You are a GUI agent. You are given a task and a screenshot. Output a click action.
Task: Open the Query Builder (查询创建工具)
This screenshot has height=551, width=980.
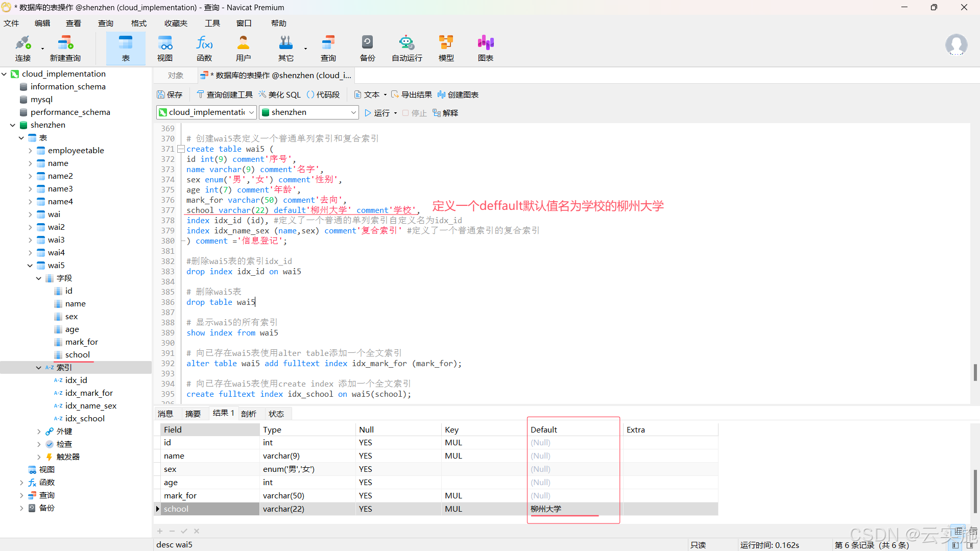[225, 94]
